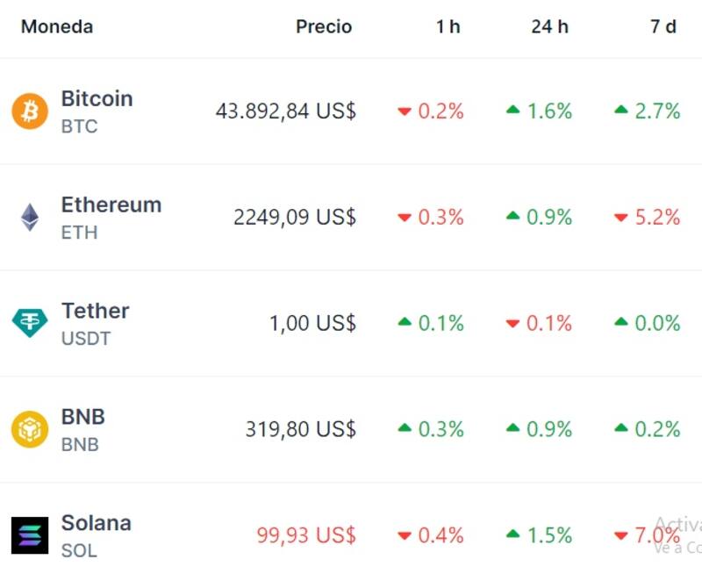Sort by the 24 h column header

[x=549, y=26]
